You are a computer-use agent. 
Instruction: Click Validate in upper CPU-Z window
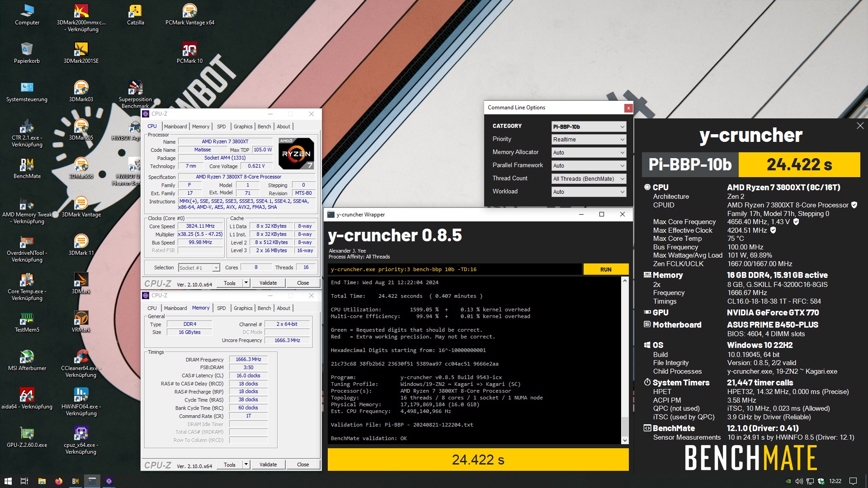(268, 283)
